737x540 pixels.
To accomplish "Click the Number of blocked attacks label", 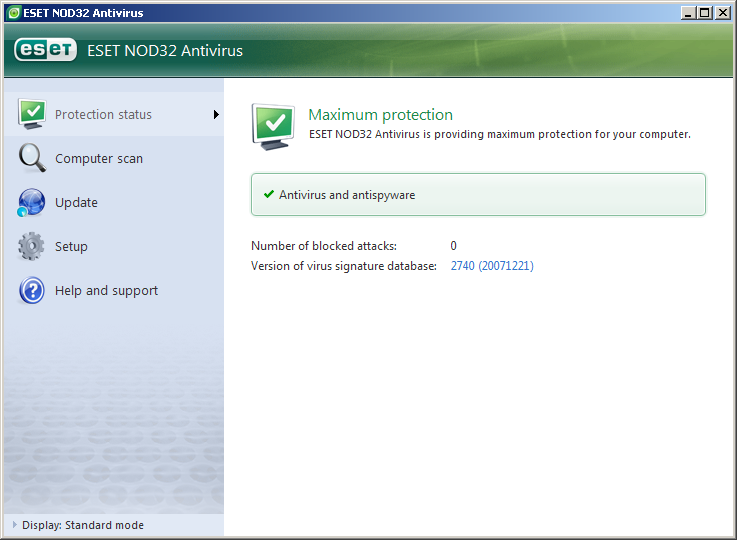I will coord(324,246).
